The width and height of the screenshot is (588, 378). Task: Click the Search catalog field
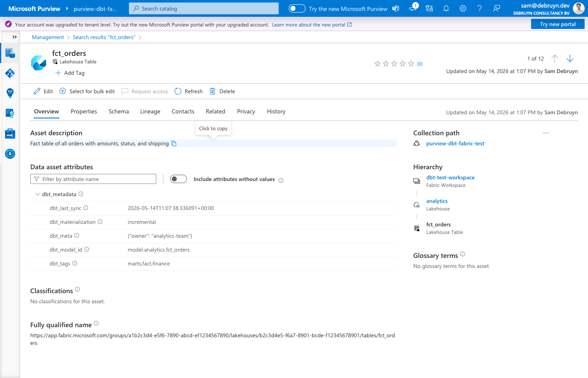pyautogui.click(x=204, y=8)
